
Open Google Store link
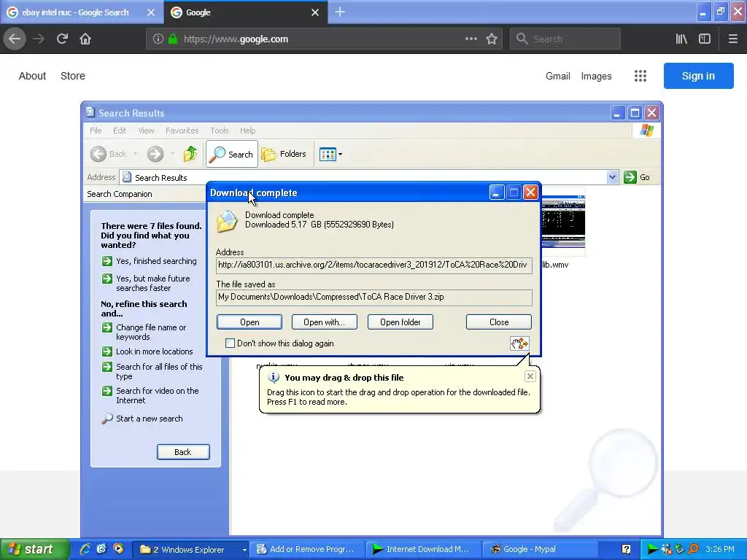pos(73,76)
